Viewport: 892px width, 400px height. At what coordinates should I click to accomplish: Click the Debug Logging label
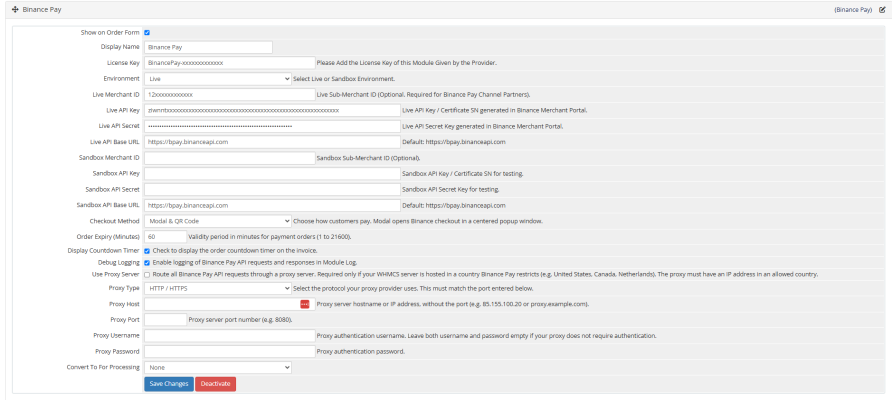tap(119, 262)
